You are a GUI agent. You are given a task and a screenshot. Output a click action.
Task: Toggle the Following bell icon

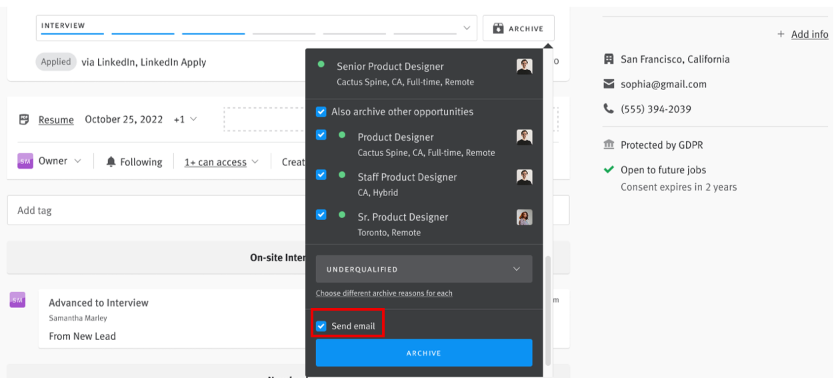point(111,162)
